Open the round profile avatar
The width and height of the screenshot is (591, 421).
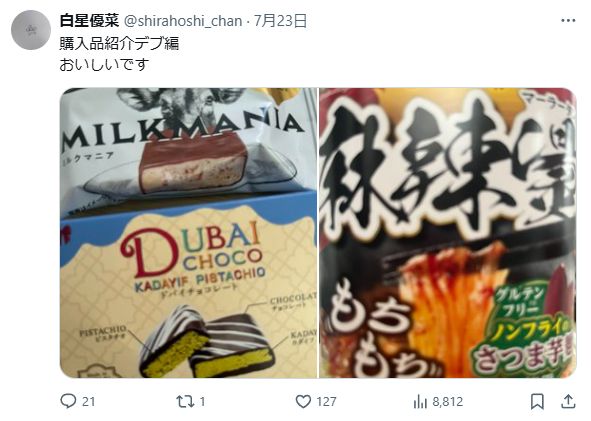click(x=31, y=30)
